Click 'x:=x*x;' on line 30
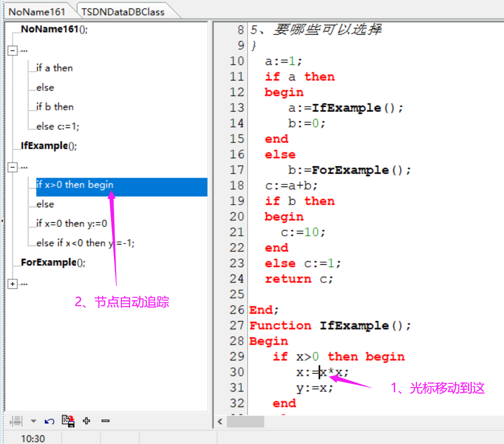Viewport: 504px width, 444px height. 323,373
